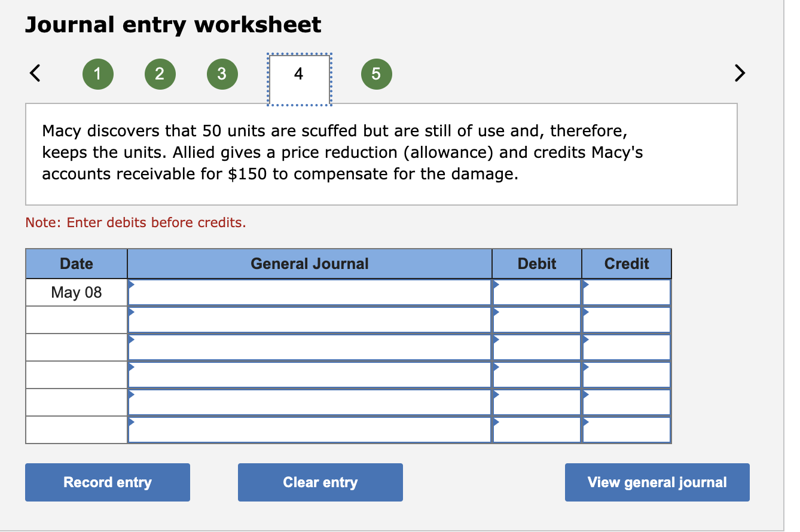Click the Date column header
The width and height of the screenshot is (800, 532).
(x=77, y=264)
